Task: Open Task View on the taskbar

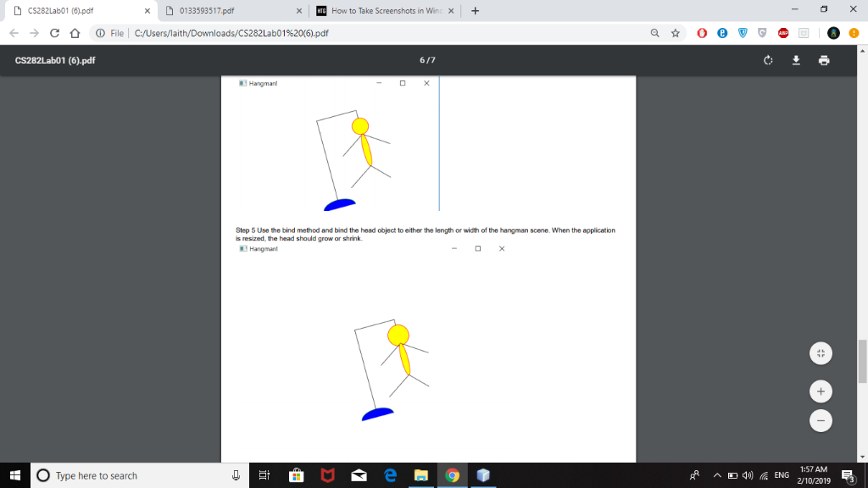Action: click(264, 476)
